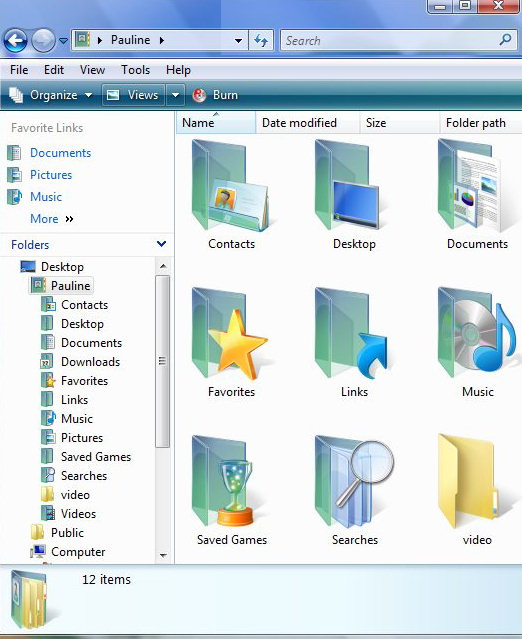
Task: Open the View menu
Action: (x=93, y=70)
